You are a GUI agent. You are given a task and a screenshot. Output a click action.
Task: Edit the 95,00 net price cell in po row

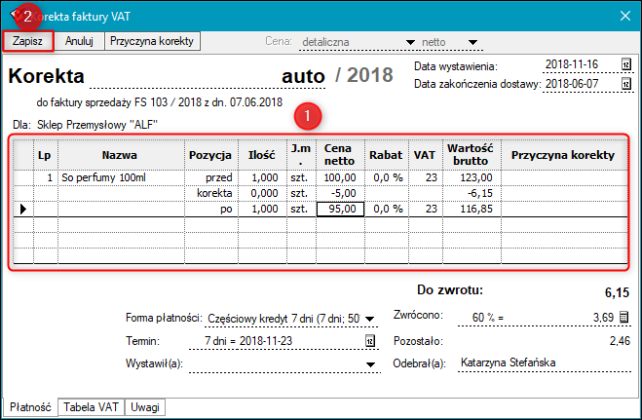click(x=340, y=209)
